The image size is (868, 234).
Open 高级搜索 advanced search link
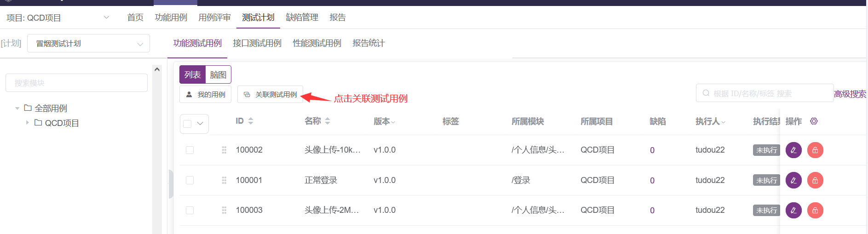tap(850, 94)
